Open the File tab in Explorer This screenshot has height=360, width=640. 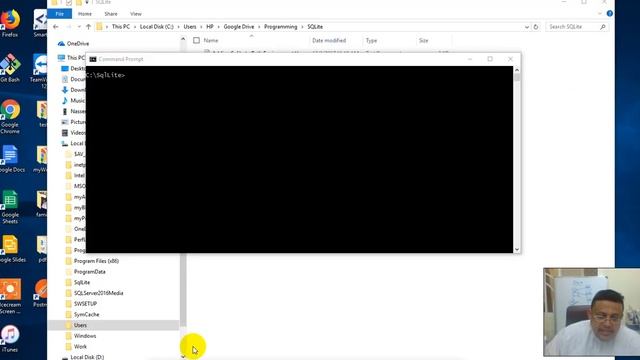(x=60, y=14)
